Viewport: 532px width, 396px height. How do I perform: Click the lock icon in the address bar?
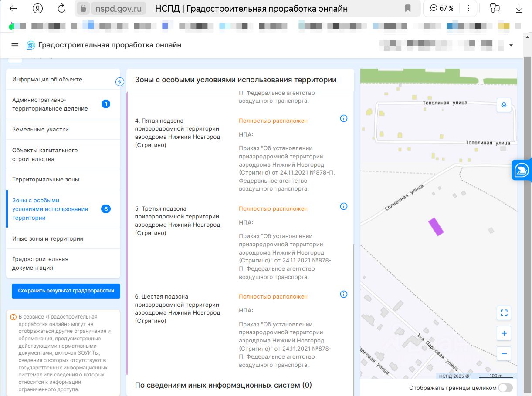83,8
